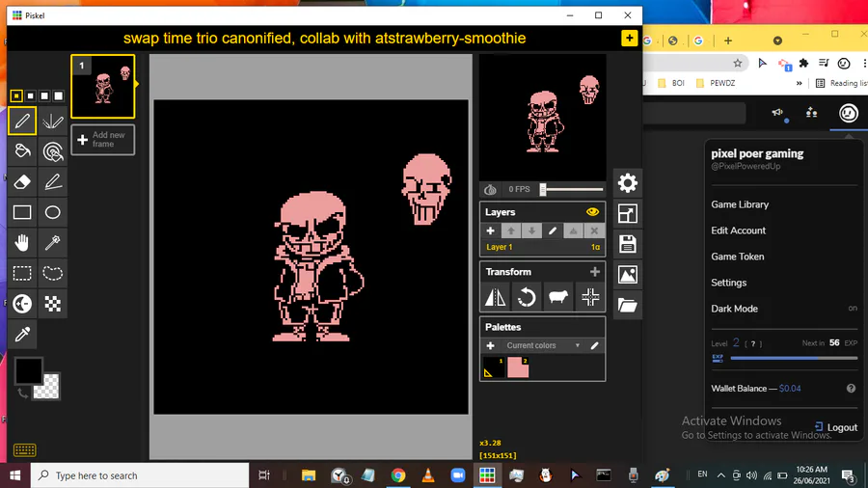Select third pen size option
The width and height of the screenshot is (868, 488).
[x=44, y=96]
